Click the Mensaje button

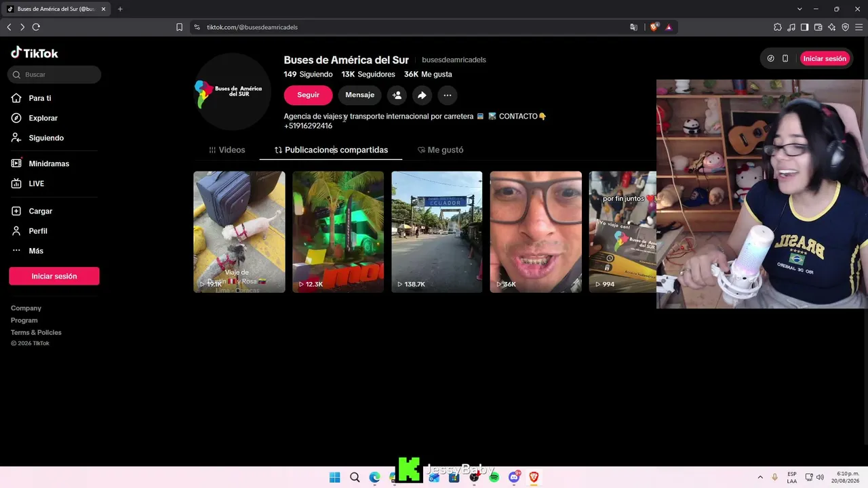click(x=359, y=95)
